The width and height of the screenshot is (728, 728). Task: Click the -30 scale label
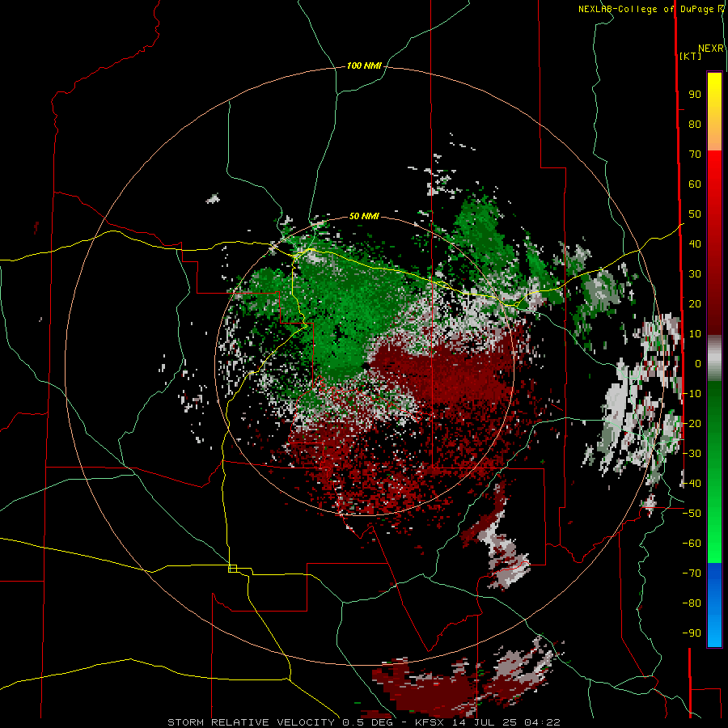pyautogui.click(x=692, y=454)
